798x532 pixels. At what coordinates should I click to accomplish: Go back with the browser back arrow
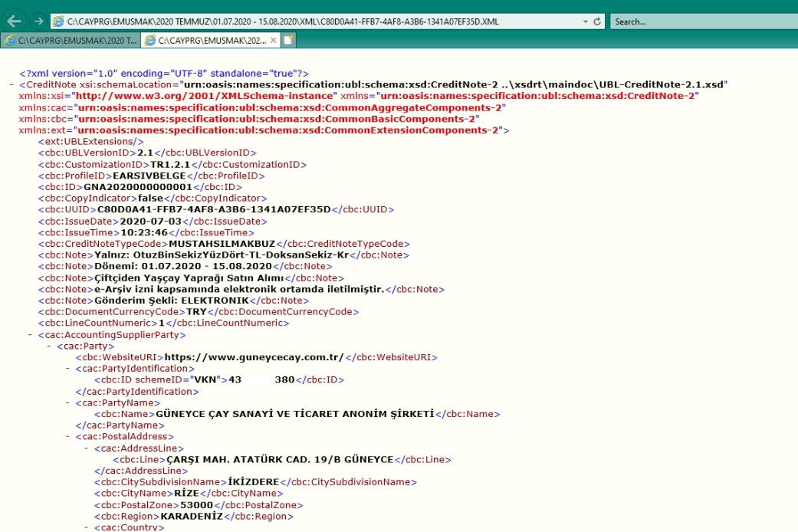pos(14,21)
